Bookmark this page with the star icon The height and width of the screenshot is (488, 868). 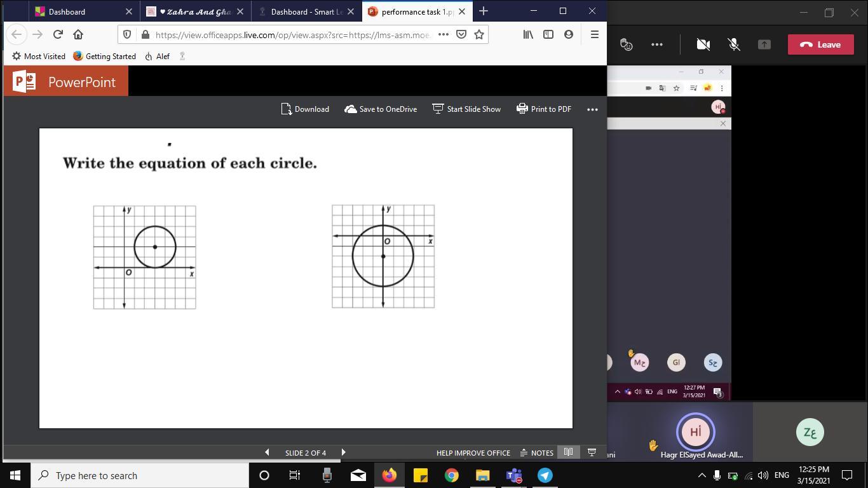[x=479, y=34]
